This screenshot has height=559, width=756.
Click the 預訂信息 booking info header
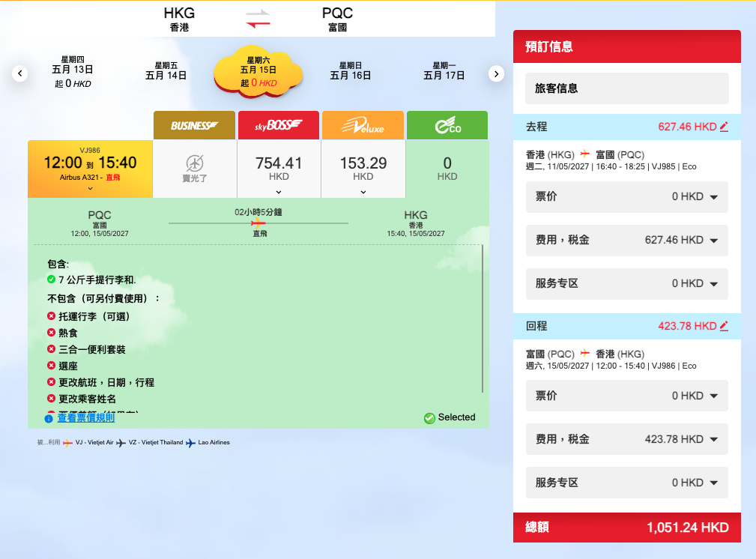(627, 46)
